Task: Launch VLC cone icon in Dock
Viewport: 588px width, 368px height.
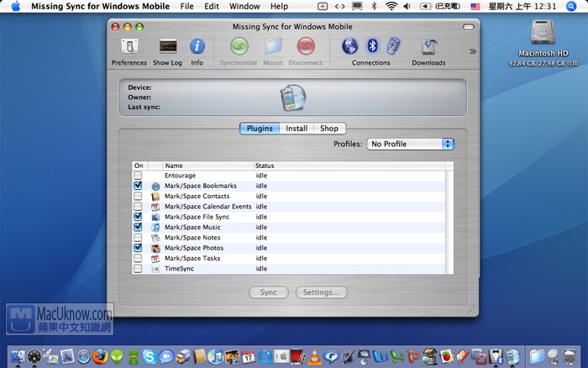Action: [314, 357]
